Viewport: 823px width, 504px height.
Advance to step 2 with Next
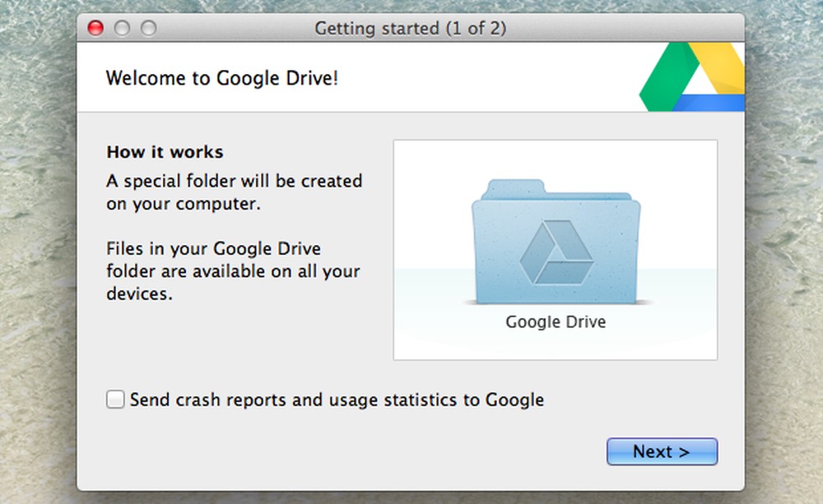[662, 451]
